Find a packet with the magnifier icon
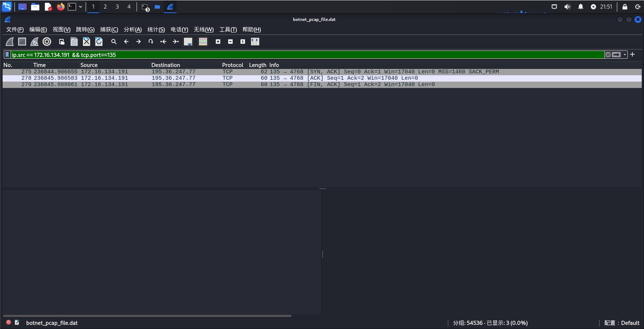 pos(114,42)
